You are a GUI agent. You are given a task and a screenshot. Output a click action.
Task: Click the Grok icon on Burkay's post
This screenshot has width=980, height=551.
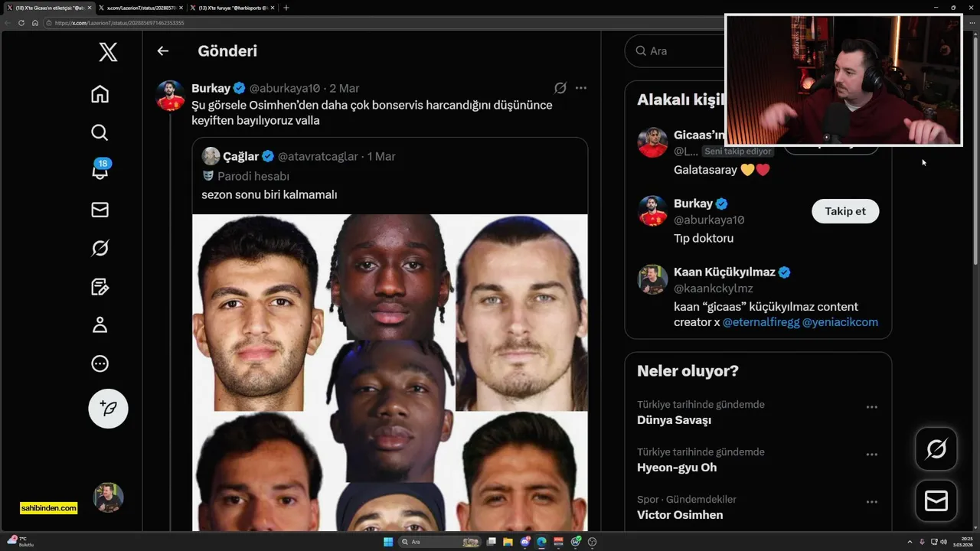click(560, 88)
